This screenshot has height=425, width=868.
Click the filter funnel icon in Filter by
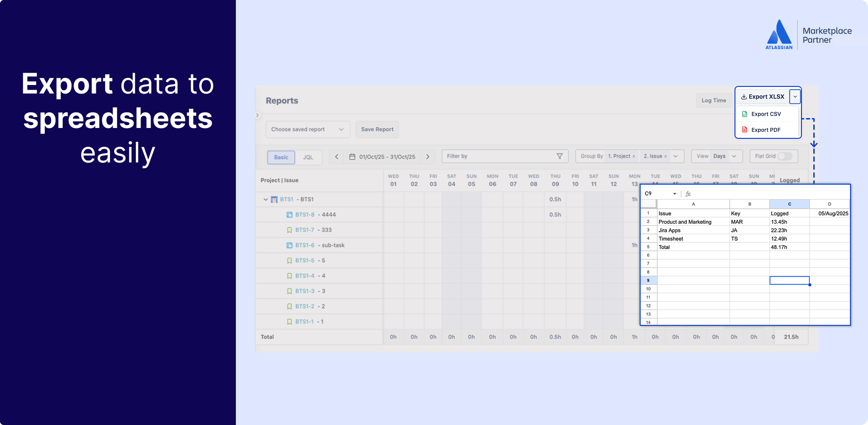[559, 156]
